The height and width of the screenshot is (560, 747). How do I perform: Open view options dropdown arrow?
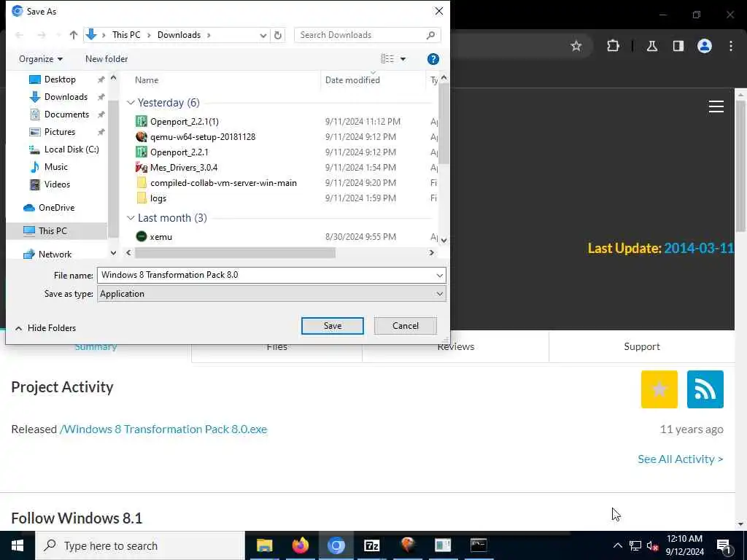(403, 59)
